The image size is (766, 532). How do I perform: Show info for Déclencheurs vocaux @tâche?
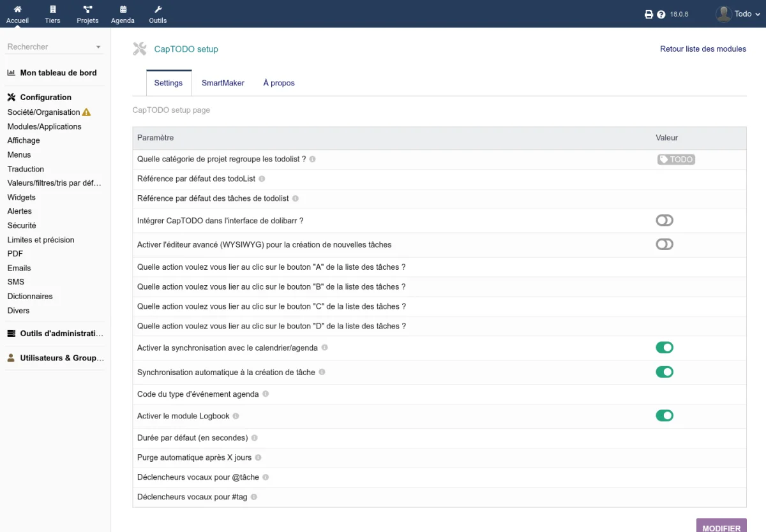click(x=266, y=477)
